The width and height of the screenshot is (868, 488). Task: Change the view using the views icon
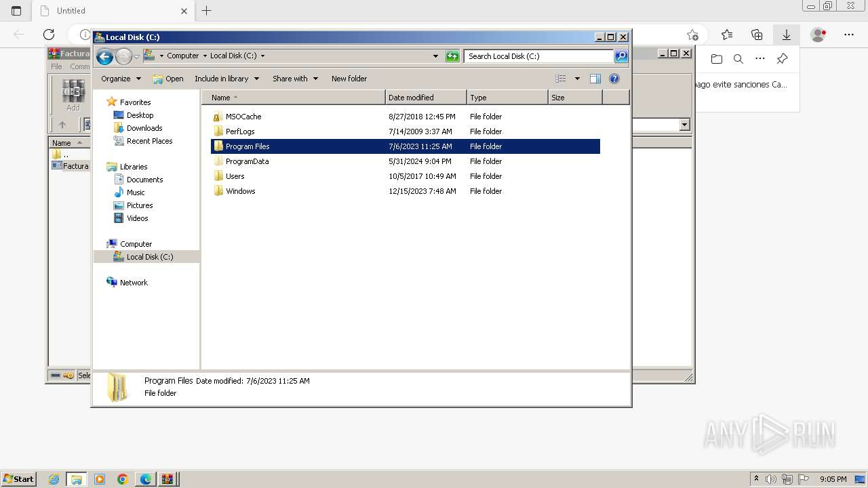[x=561, y=79]
